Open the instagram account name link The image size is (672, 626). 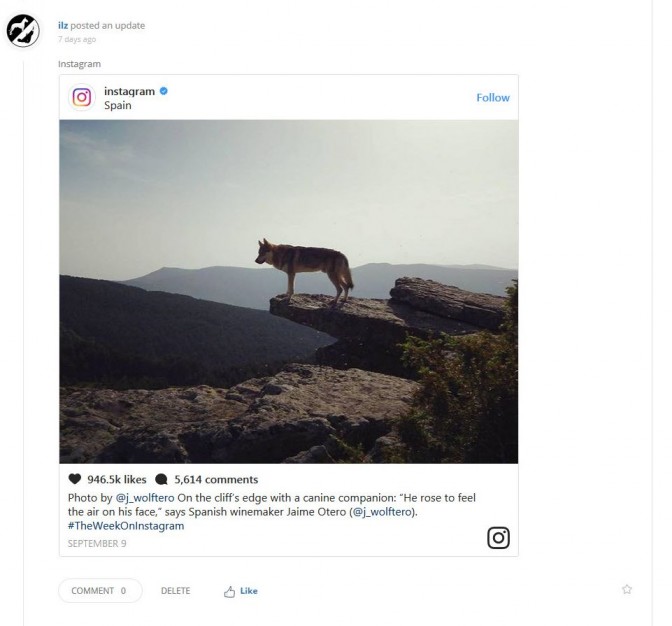click(x=129, y=91)
